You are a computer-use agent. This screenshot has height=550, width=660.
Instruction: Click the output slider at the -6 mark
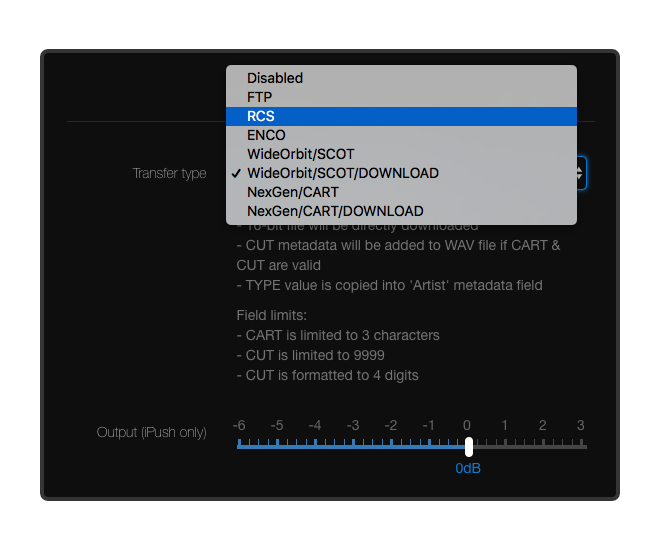(x=239, y=445)
